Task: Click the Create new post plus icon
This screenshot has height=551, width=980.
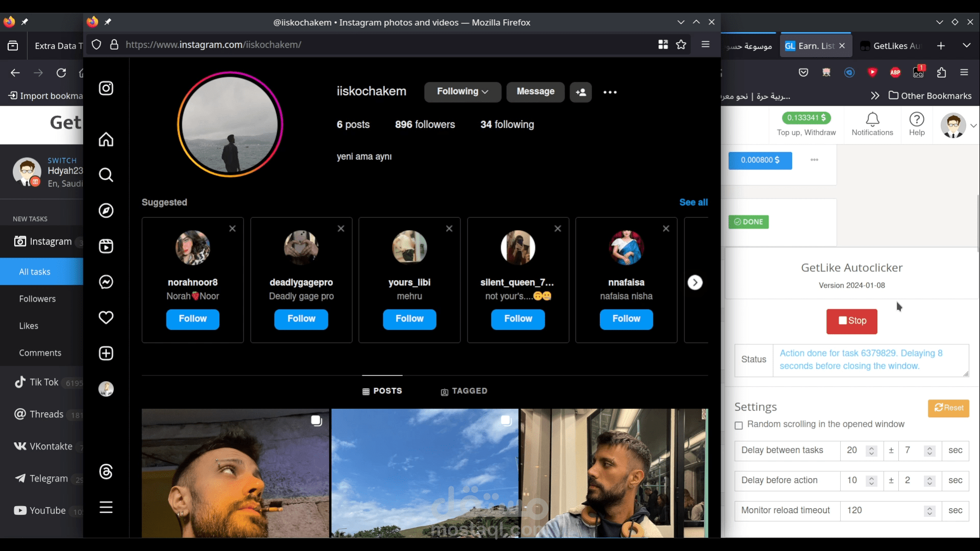Action: [106, 354]
